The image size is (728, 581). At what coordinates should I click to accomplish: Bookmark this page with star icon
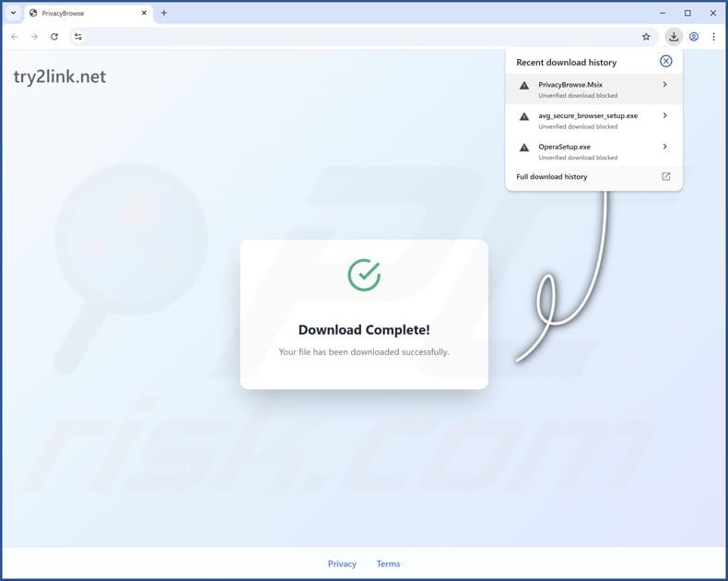pyautogui.click(x=646, y=37)
